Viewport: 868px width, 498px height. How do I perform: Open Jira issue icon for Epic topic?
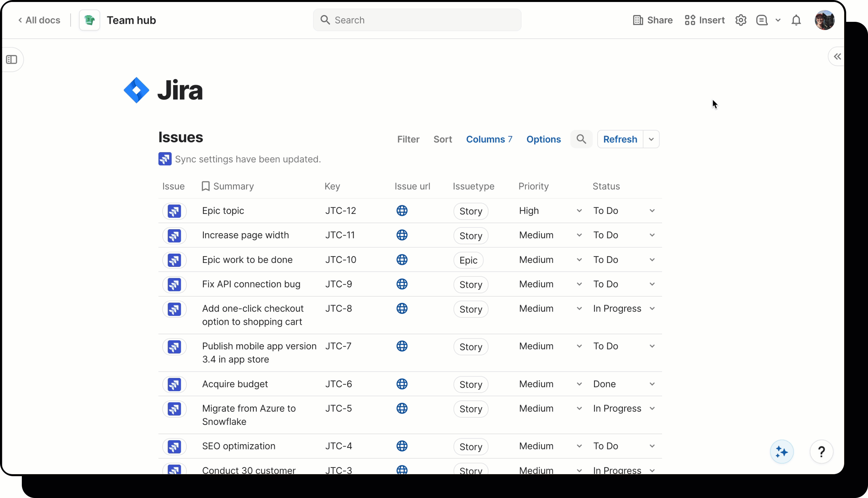[174, 211]
